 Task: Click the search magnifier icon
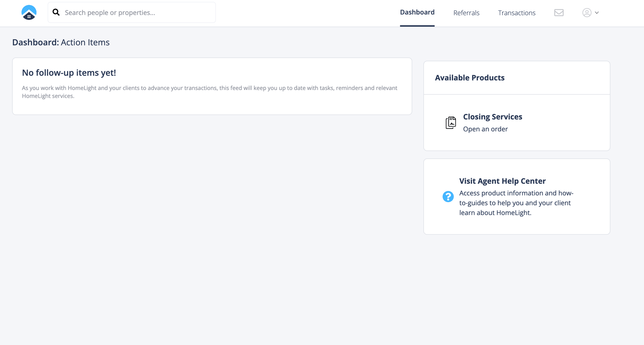pos(56,12)
